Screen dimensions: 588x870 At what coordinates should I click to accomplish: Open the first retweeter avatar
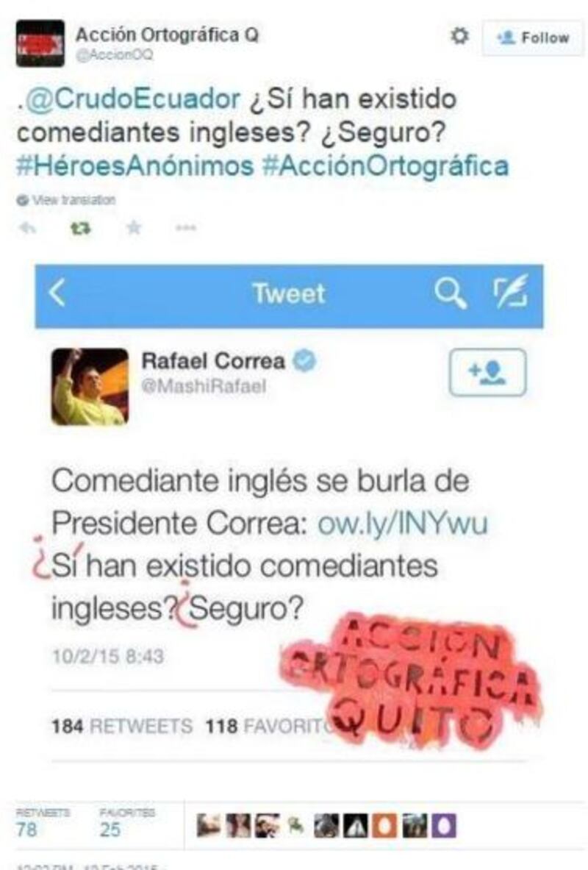coord(208,826)
